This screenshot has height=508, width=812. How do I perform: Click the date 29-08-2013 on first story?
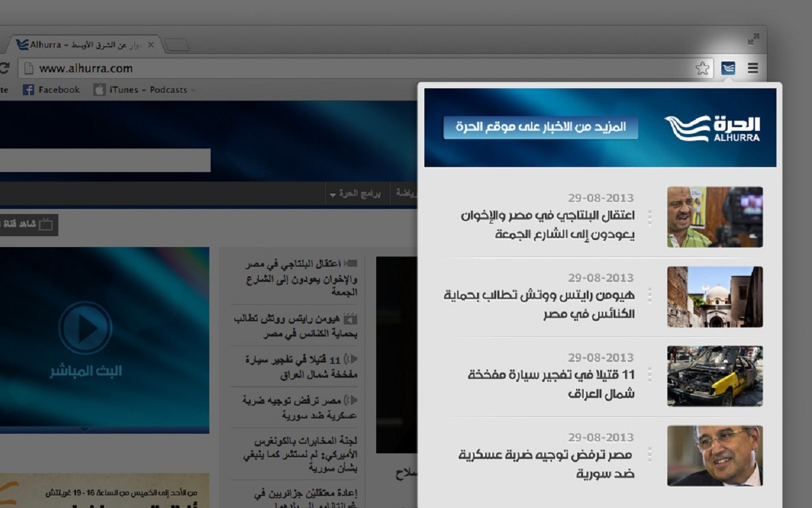(x=601, y=197)
